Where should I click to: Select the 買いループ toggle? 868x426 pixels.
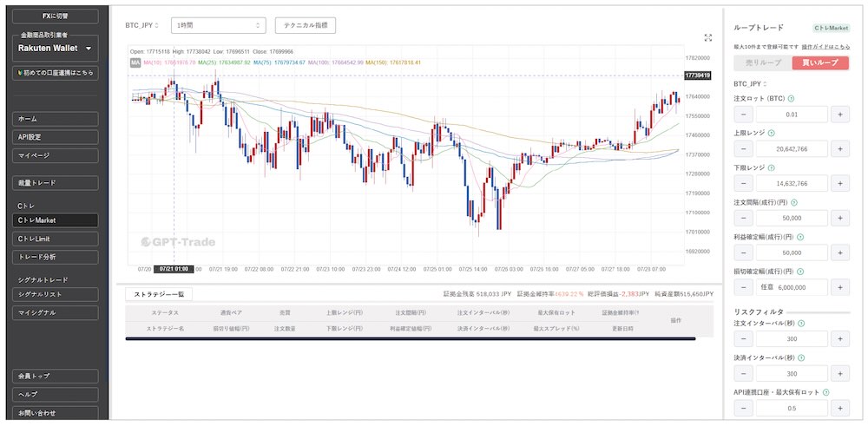click(x=819, y=63)
